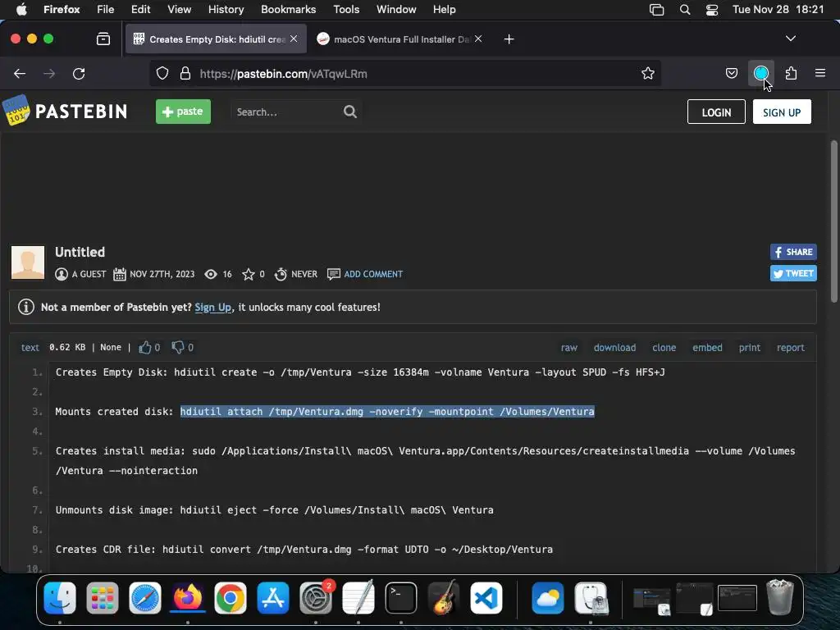840x630 pixels.
Task: Open the raw paste view
Action: (569, 348)
